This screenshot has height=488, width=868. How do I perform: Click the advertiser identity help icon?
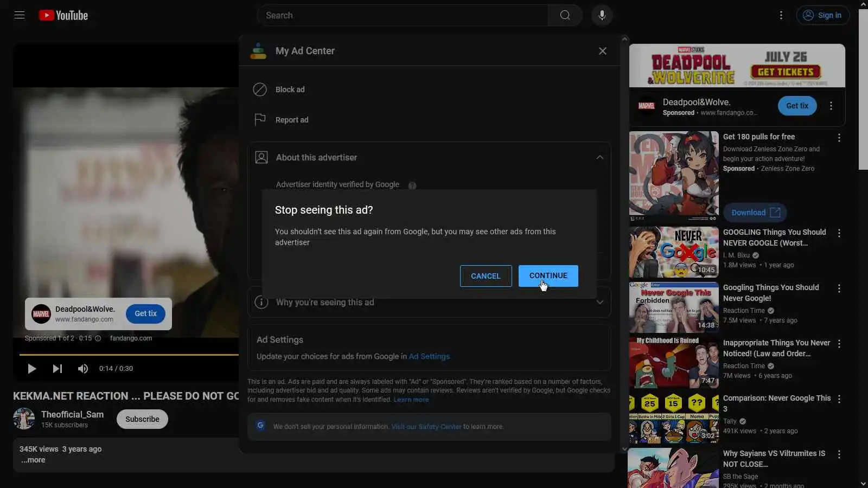[x=412, y=185]
